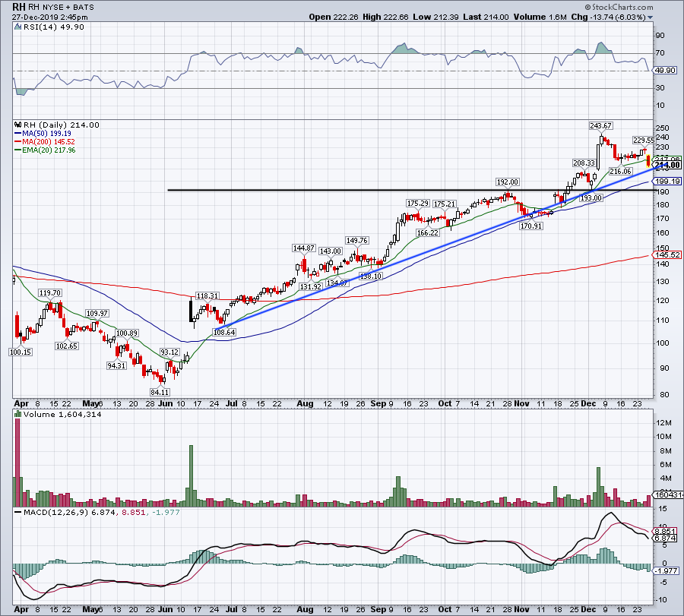Click the 216.06 price label

(620, 172)
